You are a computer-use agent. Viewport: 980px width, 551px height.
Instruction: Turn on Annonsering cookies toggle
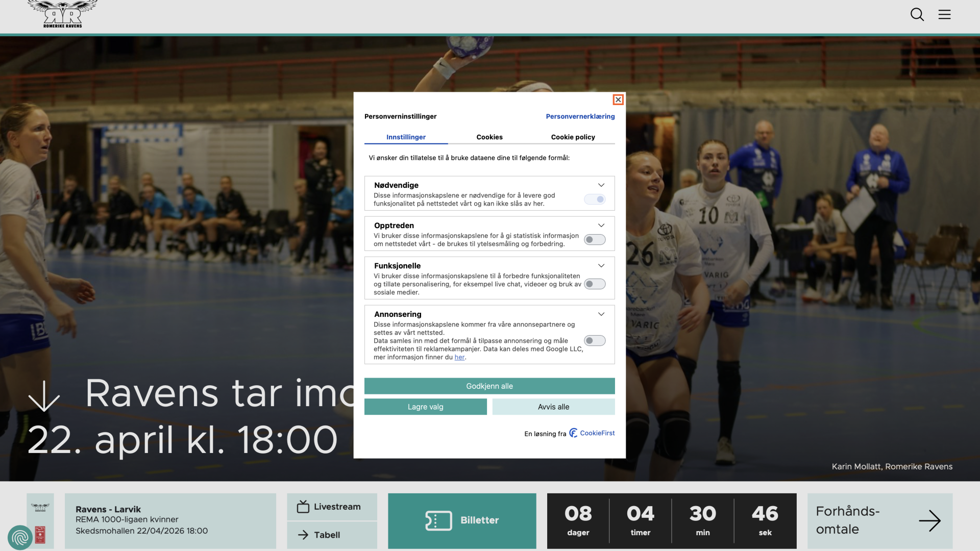(595, 341)
